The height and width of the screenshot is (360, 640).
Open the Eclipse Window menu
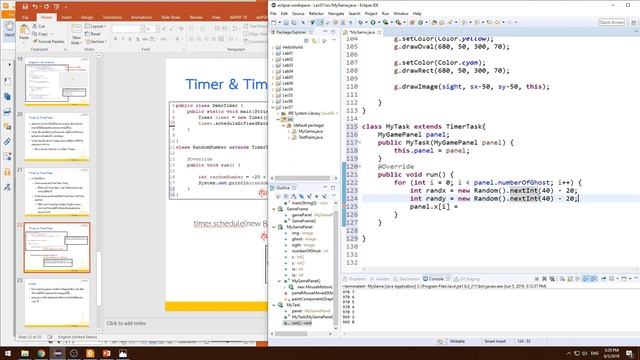(400, 13)
